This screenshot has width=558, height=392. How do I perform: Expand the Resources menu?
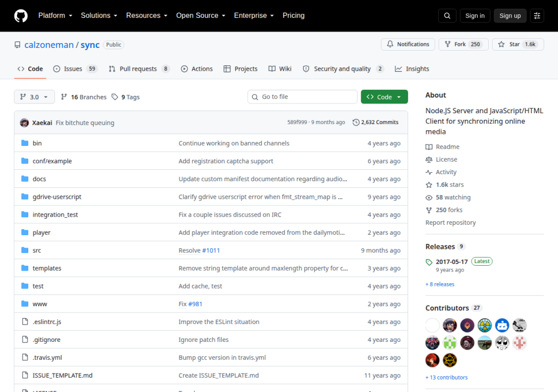pyautogui.click(x=147, y=16)
